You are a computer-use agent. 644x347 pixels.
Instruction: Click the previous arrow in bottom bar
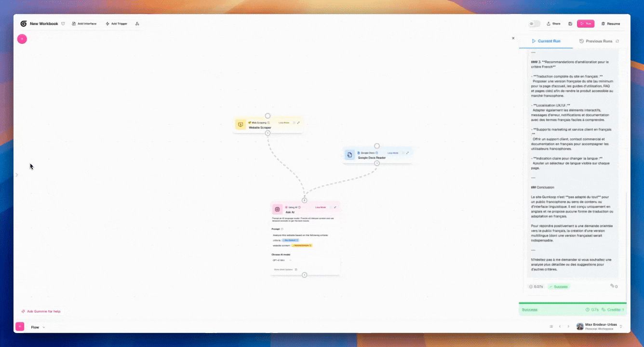point(560,327)
